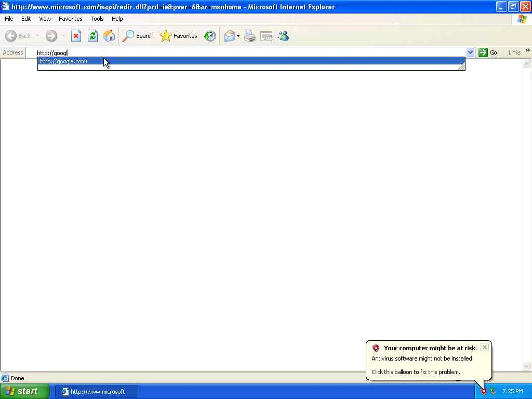Open the File menu
532x399 pixels.
(x=9, y=19)
